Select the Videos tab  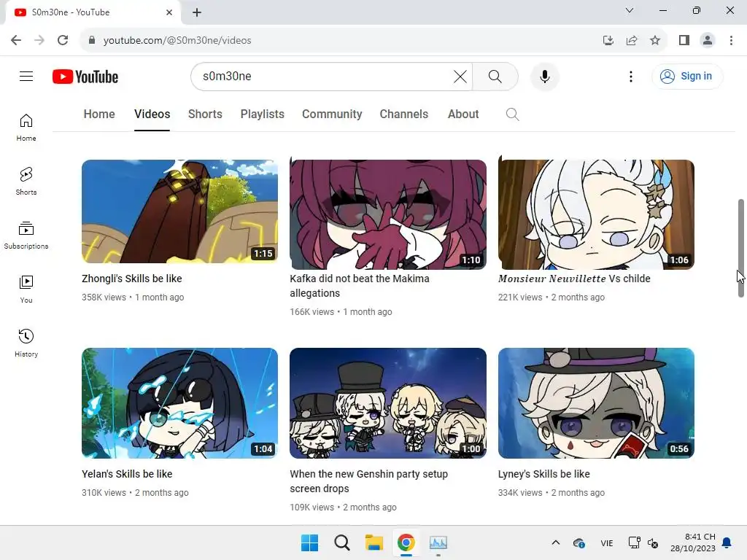(x=152, y=114)
